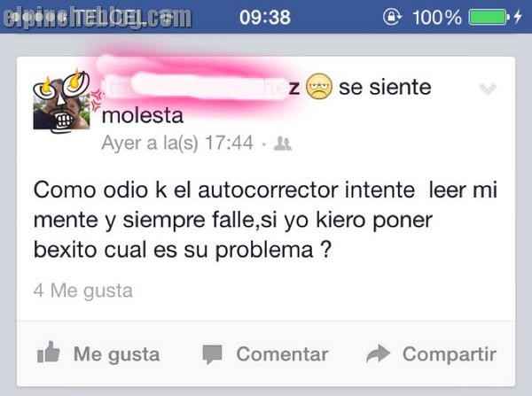Screen dimensions: 532x396
Task: Open the post options chevron dropdown
Action: coord(488,89)
